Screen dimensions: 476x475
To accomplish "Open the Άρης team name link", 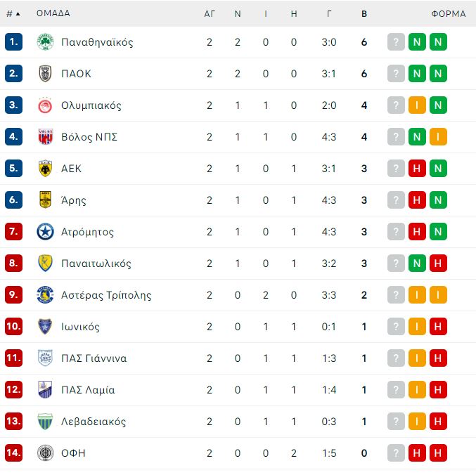I will [73, 200].
